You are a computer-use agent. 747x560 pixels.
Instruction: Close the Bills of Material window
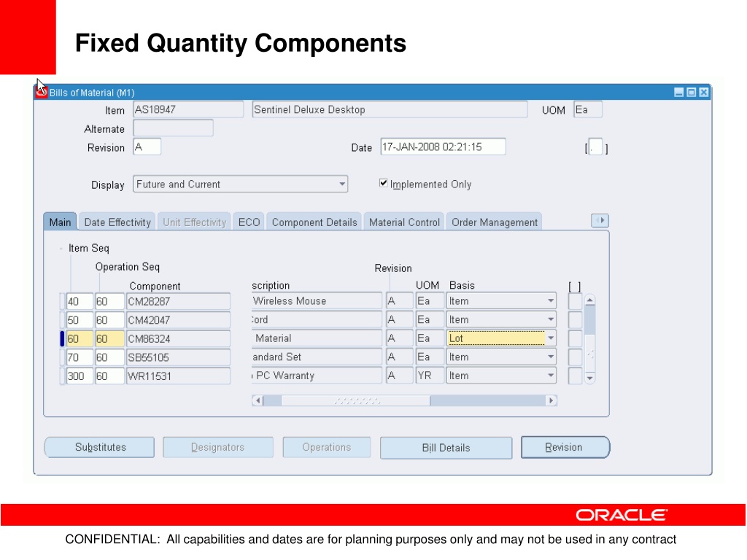coord(704,93)
